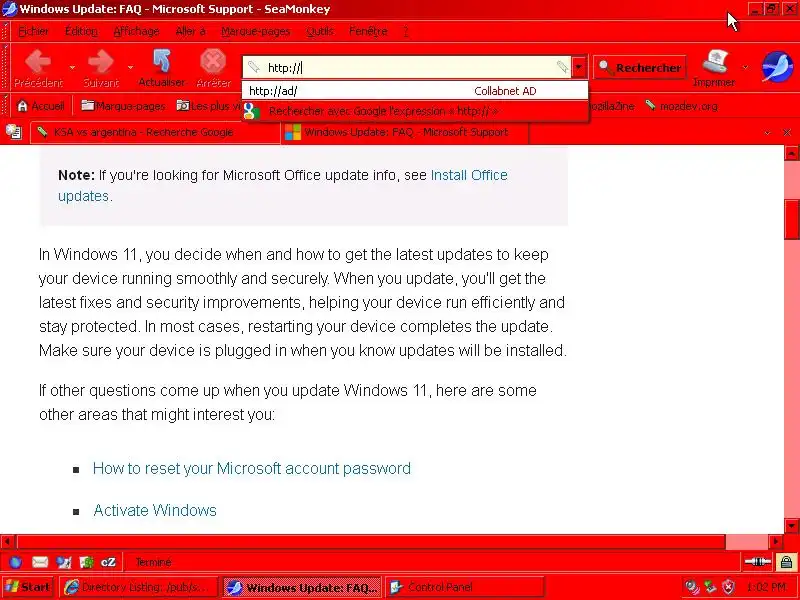Open the Imprimer options dropdown arrow
The height and width of the screenshot is (600, 800).
pyautogui.click(x=745, y=67)
